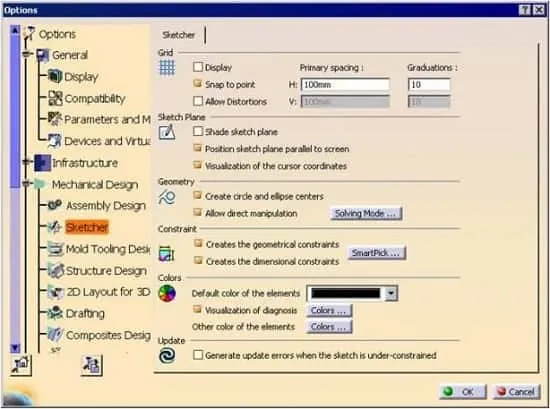Click the help question mark button
The height and width of the screenshot is (409, 550).
(525, 10)
